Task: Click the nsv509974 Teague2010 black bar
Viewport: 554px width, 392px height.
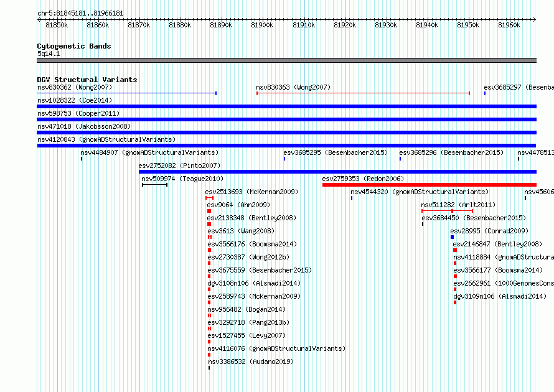Action: point(155,185)
